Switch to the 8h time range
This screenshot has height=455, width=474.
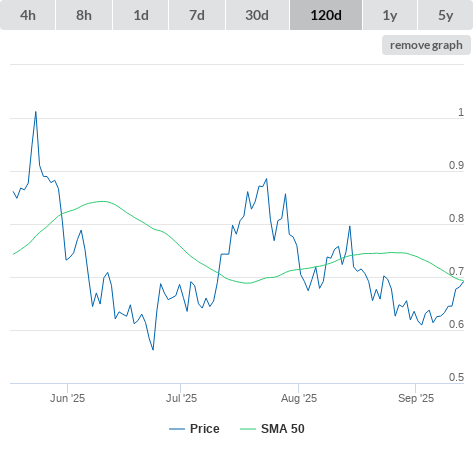[84, 15]
